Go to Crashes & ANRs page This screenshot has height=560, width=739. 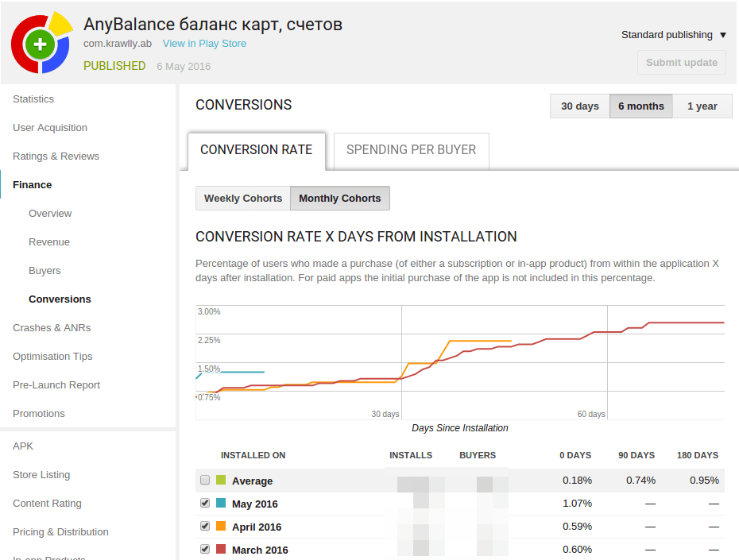52,328
